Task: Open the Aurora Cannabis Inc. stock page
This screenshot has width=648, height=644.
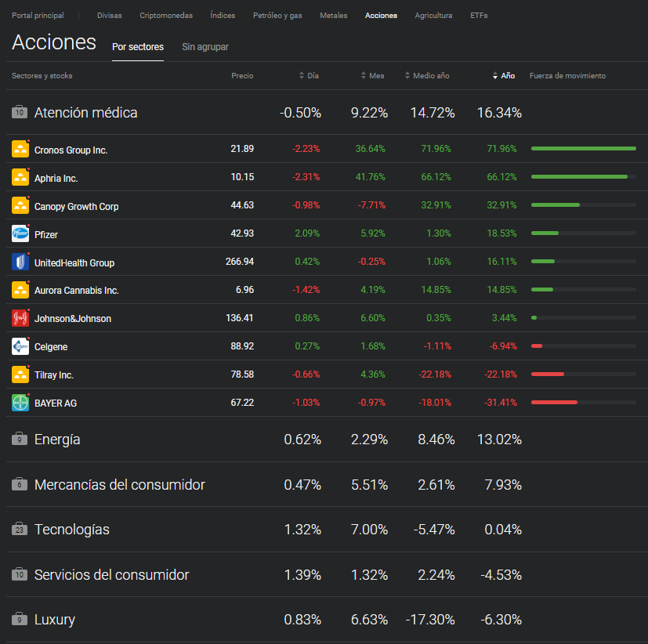Action: [77, 291]
